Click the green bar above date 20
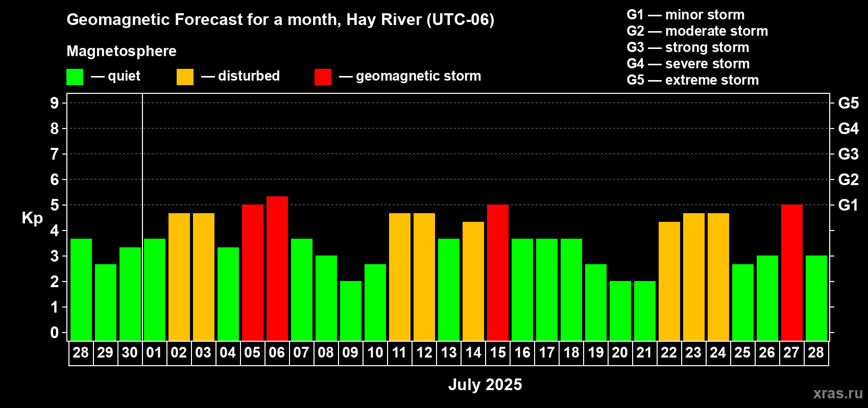This screenshot has width=868, height=408. [620, 311]
